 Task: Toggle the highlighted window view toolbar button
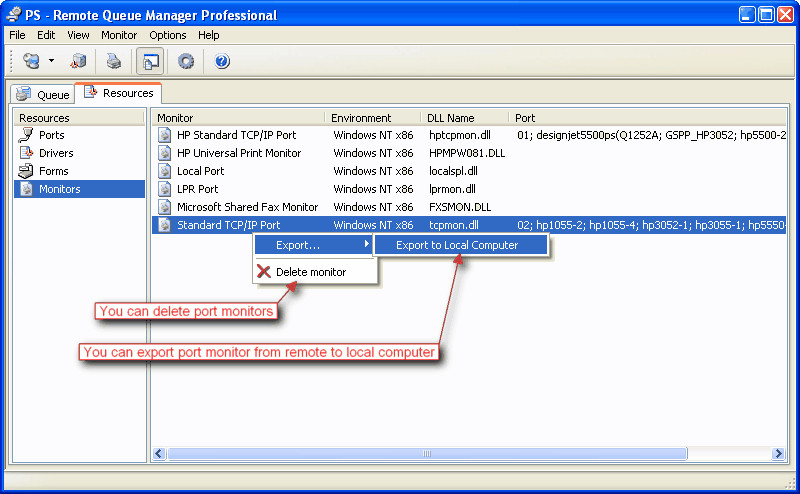(150, 62)
